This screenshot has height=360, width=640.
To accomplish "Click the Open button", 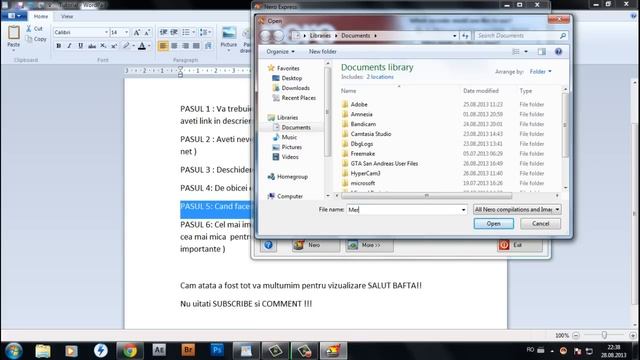I will pos(493,224).
